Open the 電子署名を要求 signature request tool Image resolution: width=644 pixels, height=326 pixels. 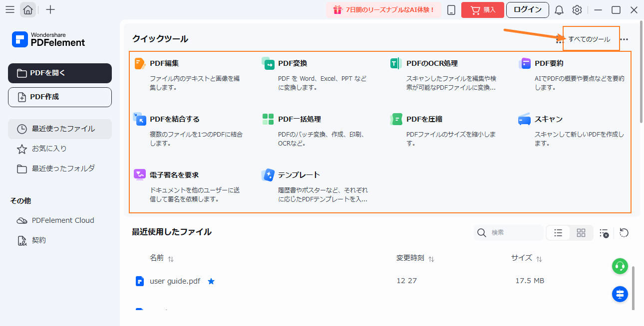[174, 175]
